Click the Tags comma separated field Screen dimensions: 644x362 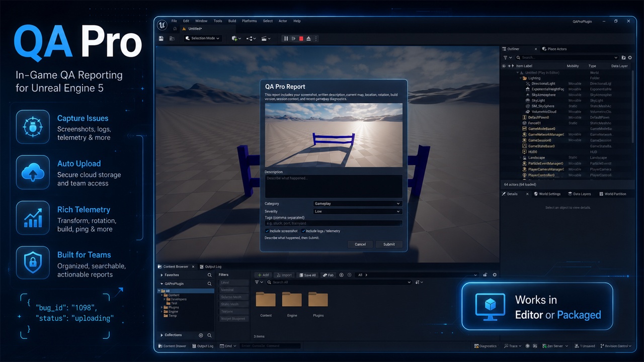point(334,223)
